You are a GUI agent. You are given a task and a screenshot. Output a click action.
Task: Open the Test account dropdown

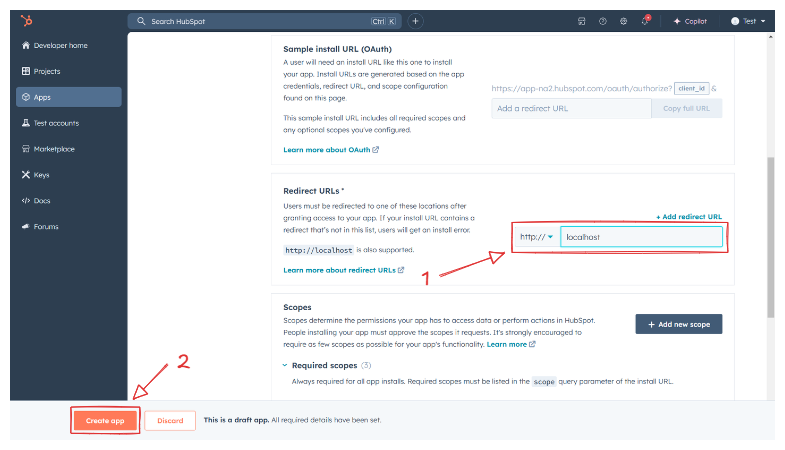pos(748,21)
